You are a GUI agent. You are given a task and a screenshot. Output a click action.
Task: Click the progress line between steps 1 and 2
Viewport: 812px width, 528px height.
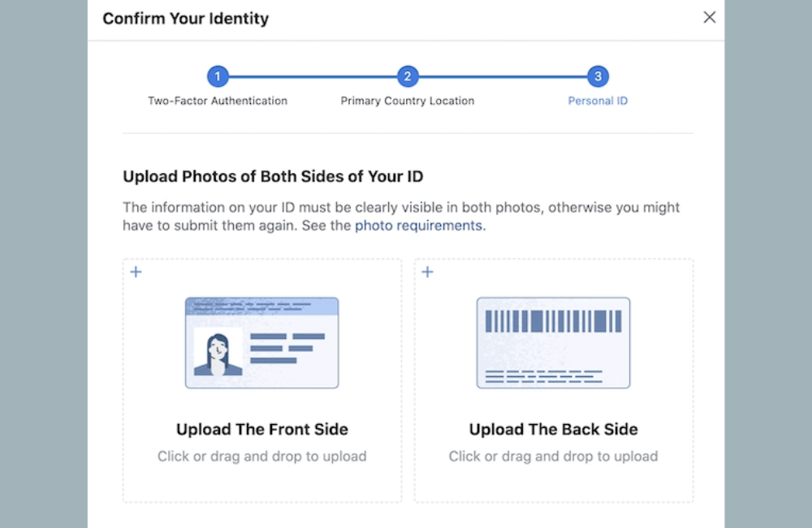pyautogui.click(x=313, y=76)
